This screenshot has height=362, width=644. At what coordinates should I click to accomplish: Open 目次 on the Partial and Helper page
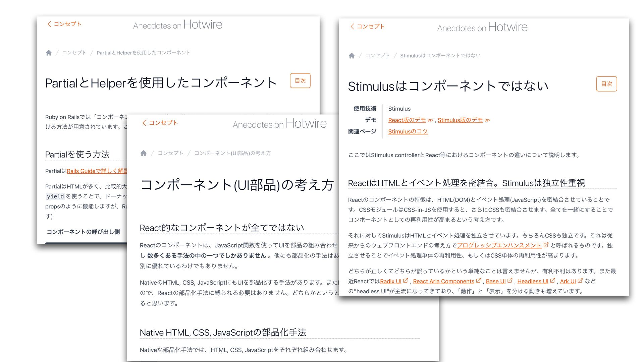click(300, 81)
